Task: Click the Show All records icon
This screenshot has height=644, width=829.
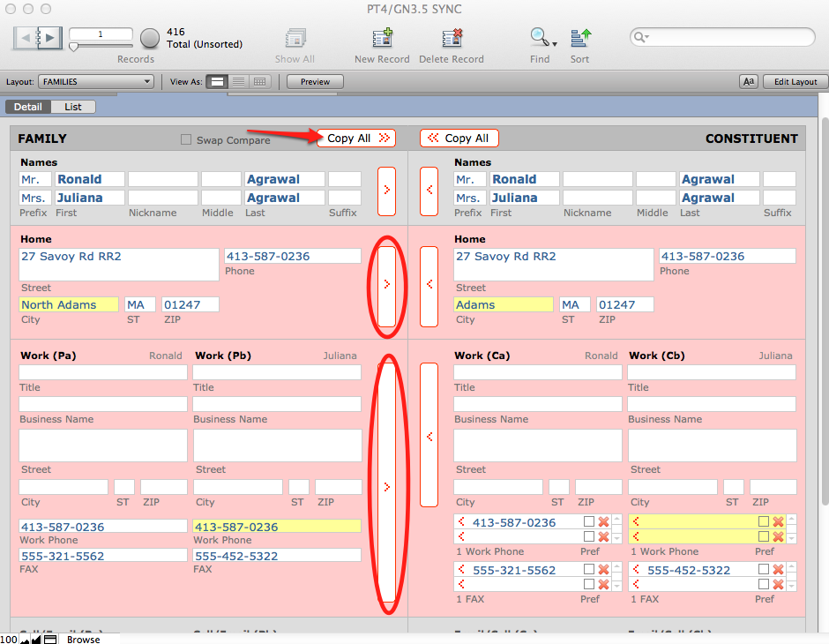Action: click(295, 39)
